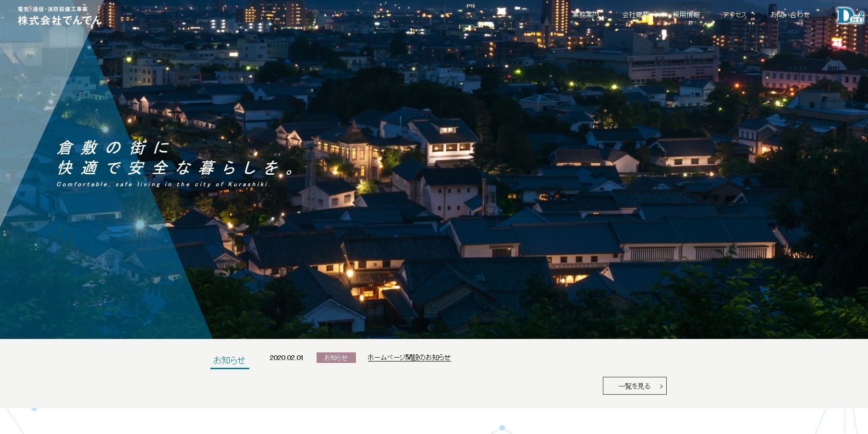Click the 快適で安全な暮らしを headline text
The image size is (868, 434).
[175, 168]
